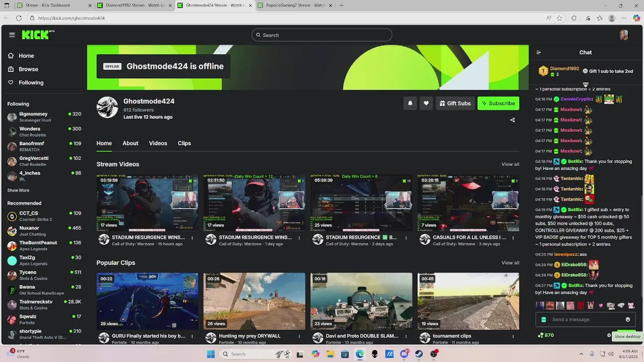Open options for first STADIUM RESURGENCE video
The height and width of the screenshot is (362, 644).
(192, 238)
